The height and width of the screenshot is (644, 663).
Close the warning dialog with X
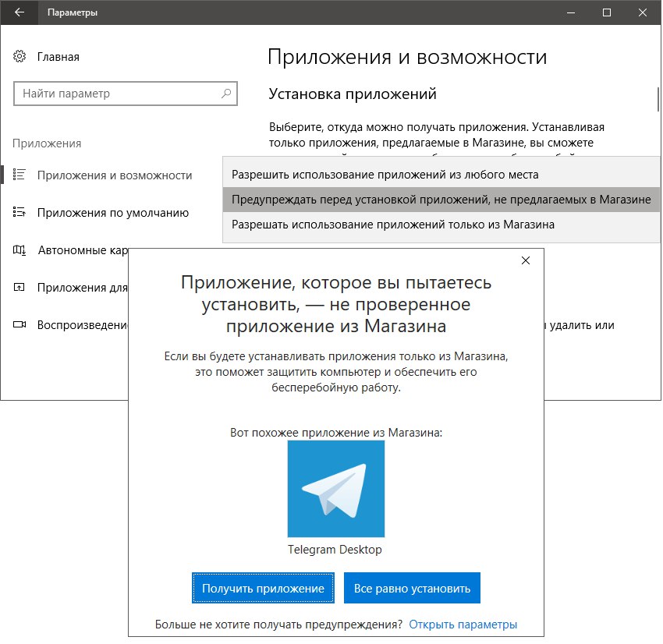(x=526, y=260)
